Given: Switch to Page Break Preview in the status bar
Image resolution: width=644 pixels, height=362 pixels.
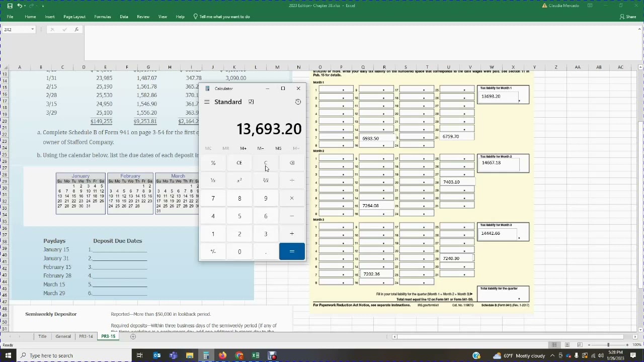Looking at the screenshot, I should pyautogui.click(x=580, y=345).
